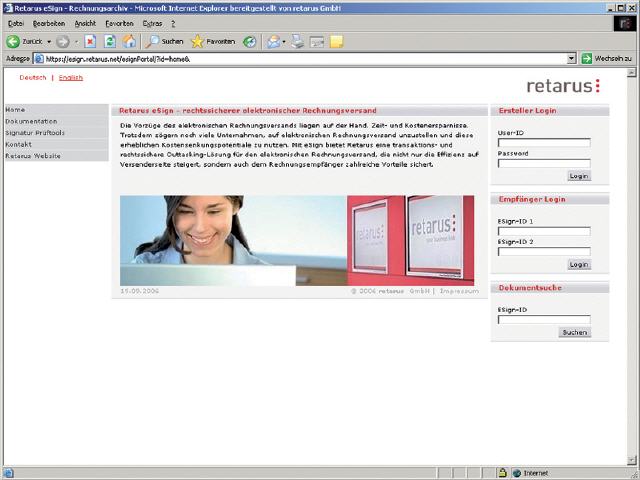
Task: Click the yellow note toolbar icon
Action: point(337,41)
